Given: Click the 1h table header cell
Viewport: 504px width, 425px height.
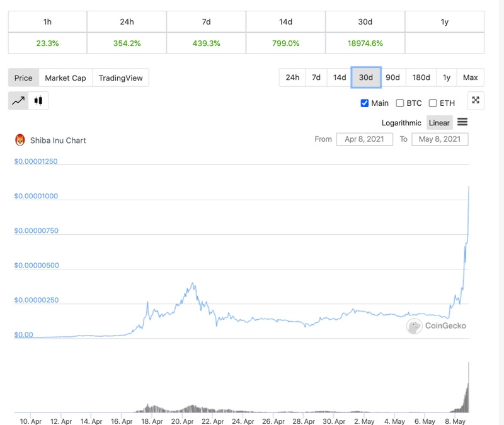Looking at the screenshot, I should [x=48, y=21].
